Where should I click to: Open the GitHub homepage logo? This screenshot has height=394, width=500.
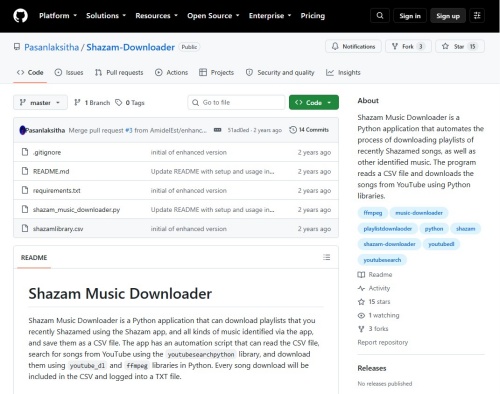click(x=20, y=16)
